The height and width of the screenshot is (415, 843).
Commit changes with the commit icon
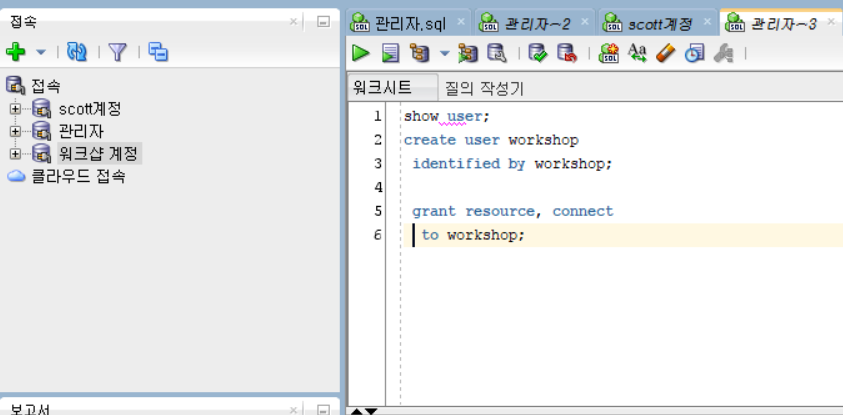pyautogui.click(x=538, y=53)
